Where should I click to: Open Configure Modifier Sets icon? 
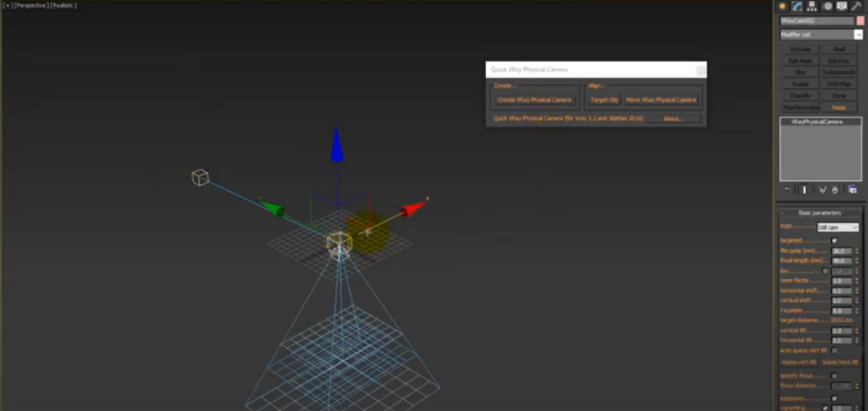click(x=853, y=190)
